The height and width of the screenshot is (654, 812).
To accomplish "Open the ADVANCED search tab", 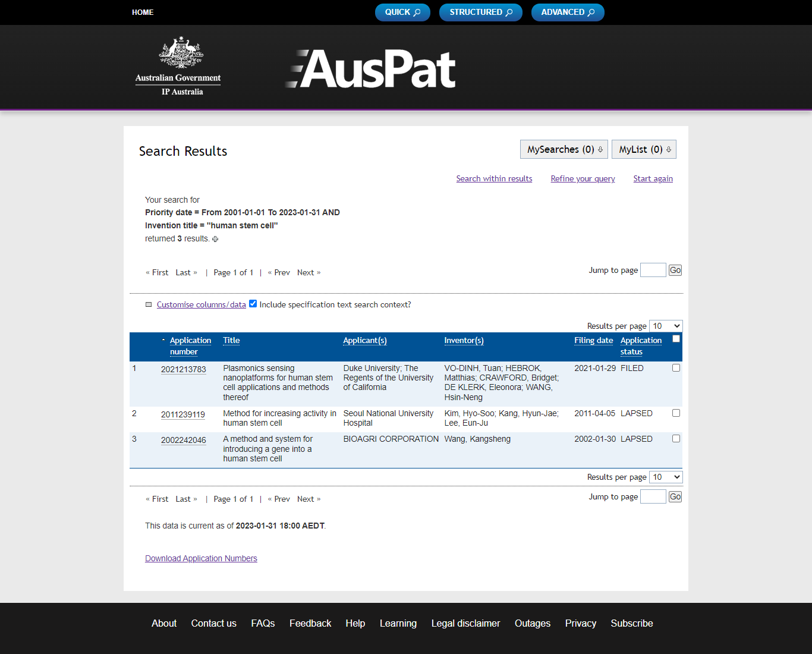I will click(x=568, y=12).
